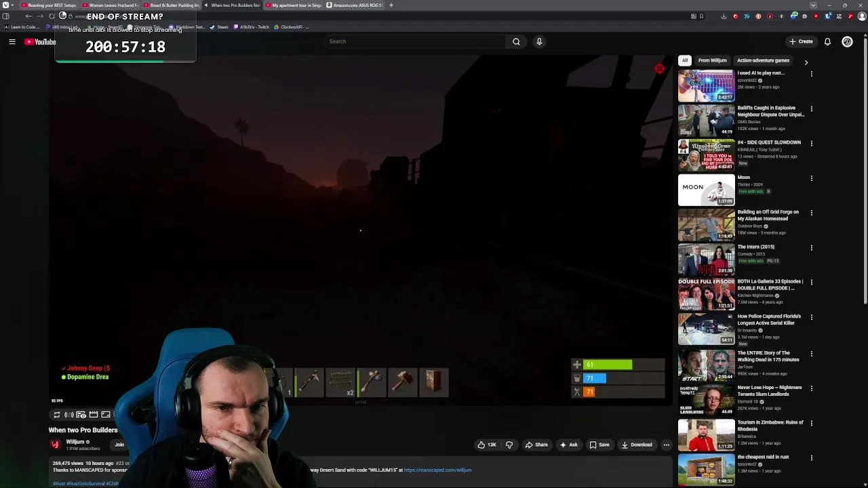Open options for I used AI video
The image size is (868, 488).
tap(812, 74)
